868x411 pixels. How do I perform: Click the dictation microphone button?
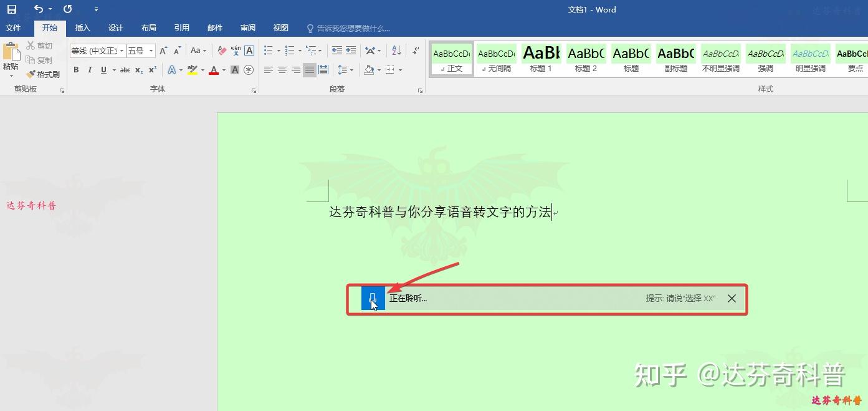[x=373, y=298]
